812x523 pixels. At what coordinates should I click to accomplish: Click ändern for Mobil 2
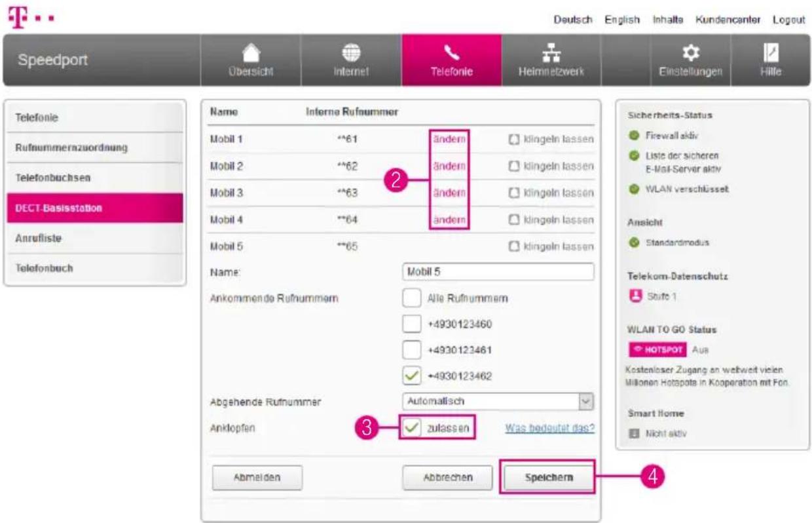(449, 166)
